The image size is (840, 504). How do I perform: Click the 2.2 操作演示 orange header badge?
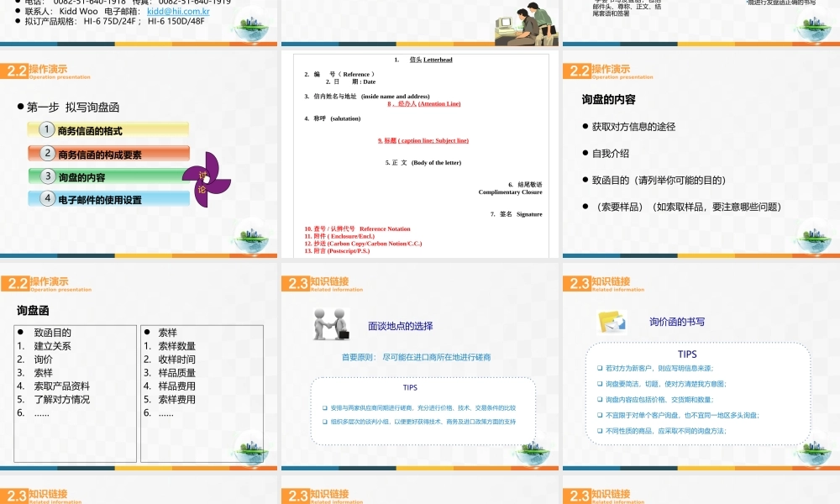coord(32,71)
